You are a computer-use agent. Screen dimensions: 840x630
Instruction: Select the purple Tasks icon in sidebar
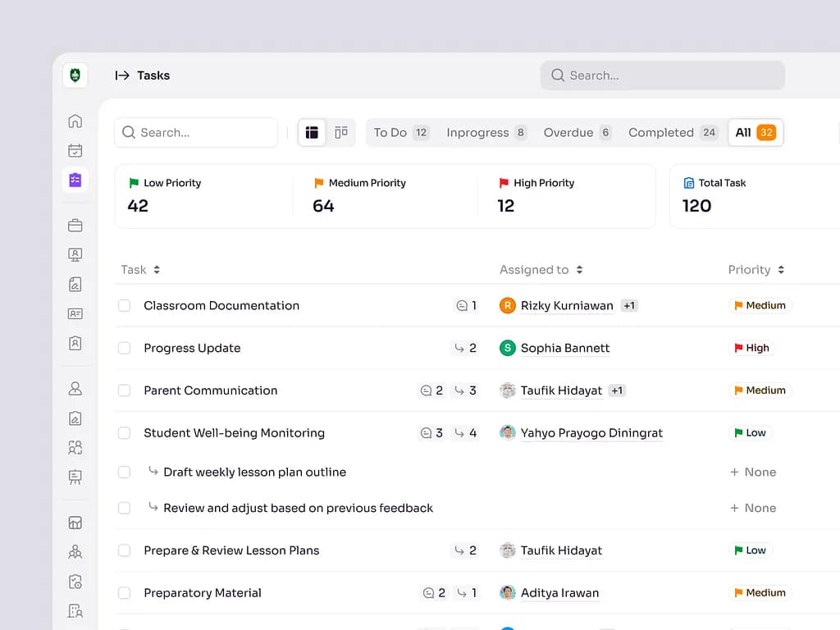75,180
